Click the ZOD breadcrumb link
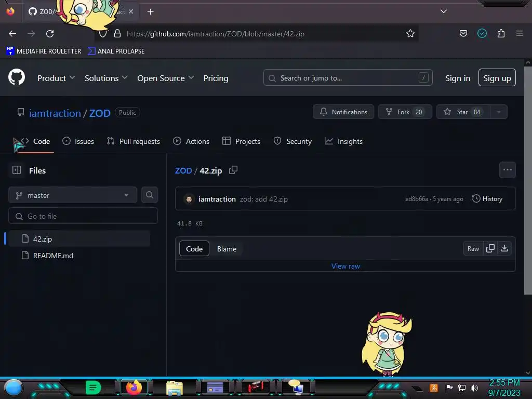This screenshot has width=532, height=399. (x=183, y=170)
